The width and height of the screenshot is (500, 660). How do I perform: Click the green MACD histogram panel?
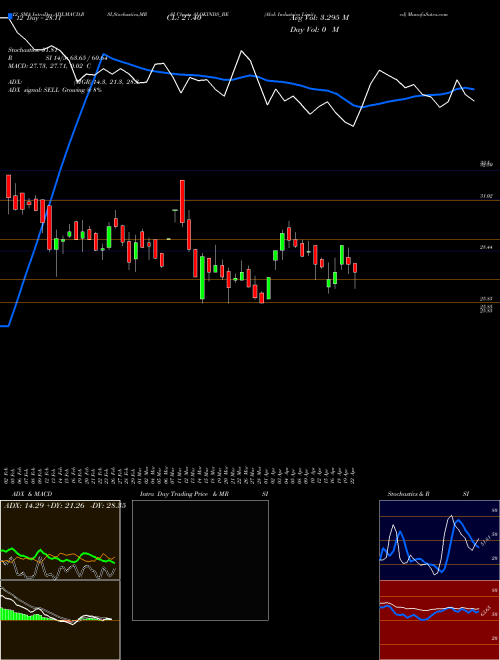coord(60,620)
